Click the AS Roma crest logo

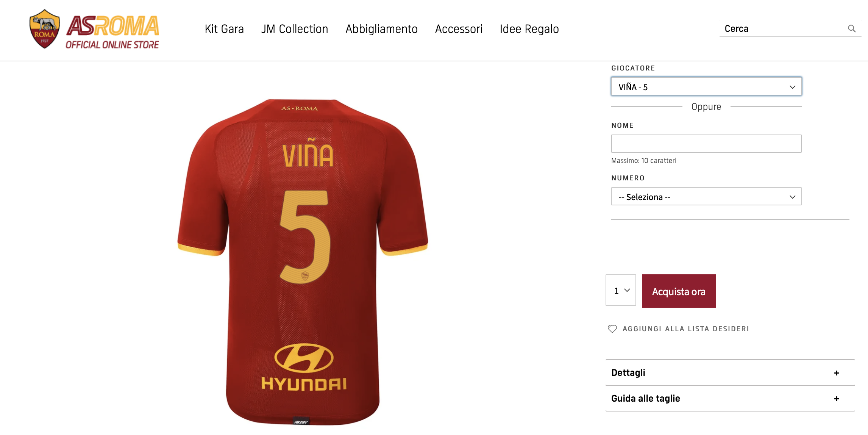45,29
